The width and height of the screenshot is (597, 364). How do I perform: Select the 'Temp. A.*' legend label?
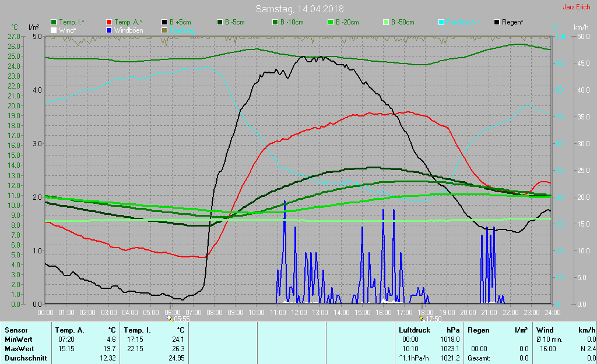[128, 22]
